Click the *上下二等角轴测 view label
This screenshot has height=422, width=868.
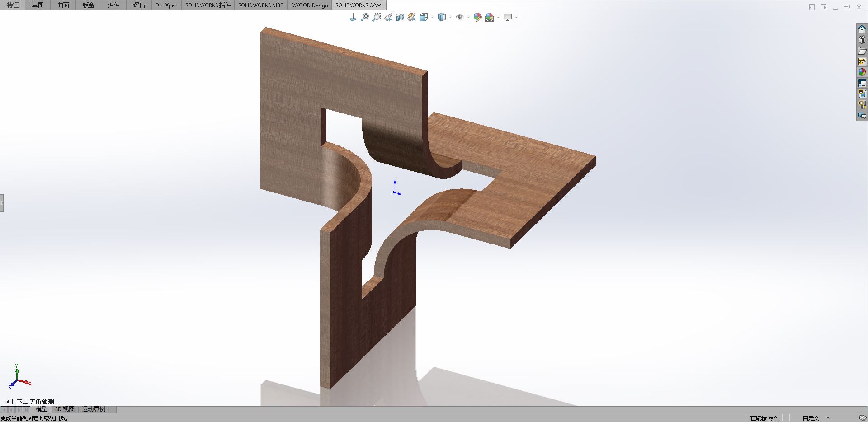pos(30,402)
